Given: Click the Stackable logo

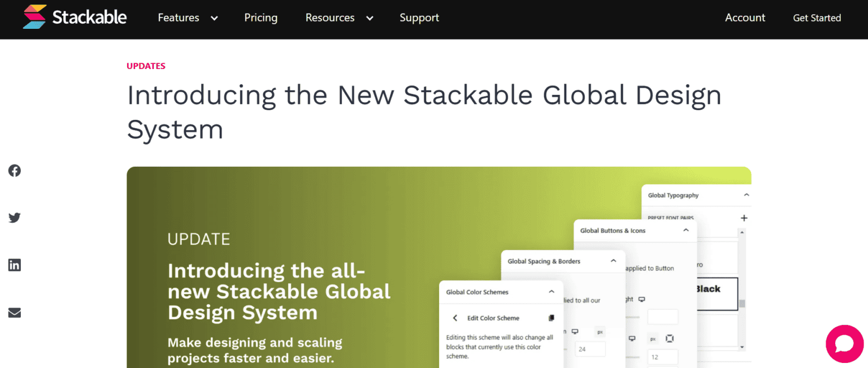Looking at the screenshot, I should point(73,17).
